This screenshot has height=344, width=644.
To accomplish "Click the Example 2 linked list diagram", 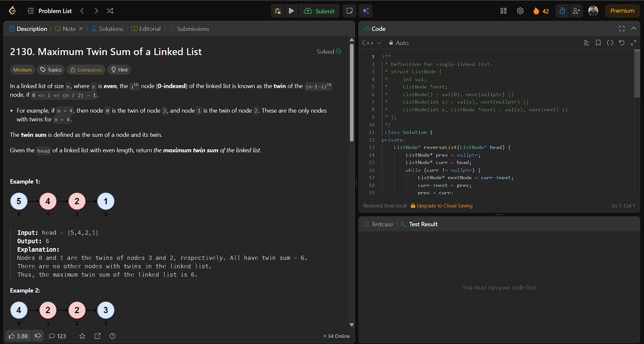I will pos(62,313).
